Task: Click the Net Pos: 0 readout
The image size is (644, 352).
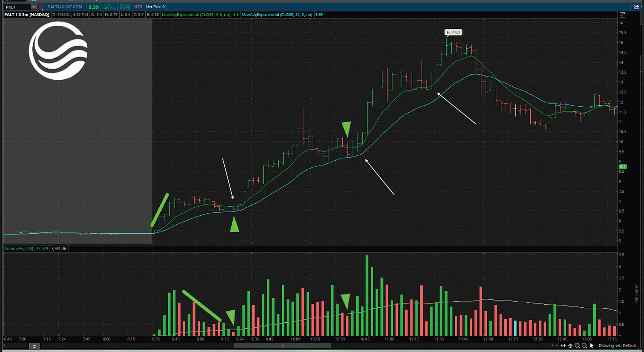Action: pos(155,7)
